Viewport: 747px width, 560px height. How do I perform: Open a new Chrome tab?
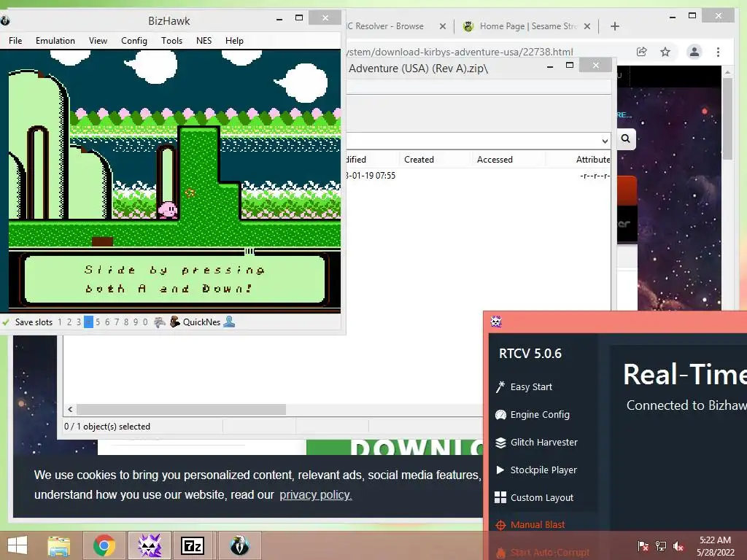coord(614,26)
